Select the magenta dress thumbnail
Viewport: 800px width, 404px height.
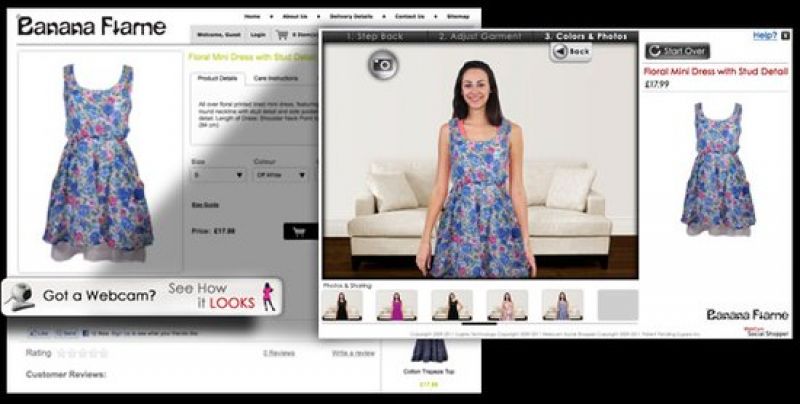click(x=397, y=305)
